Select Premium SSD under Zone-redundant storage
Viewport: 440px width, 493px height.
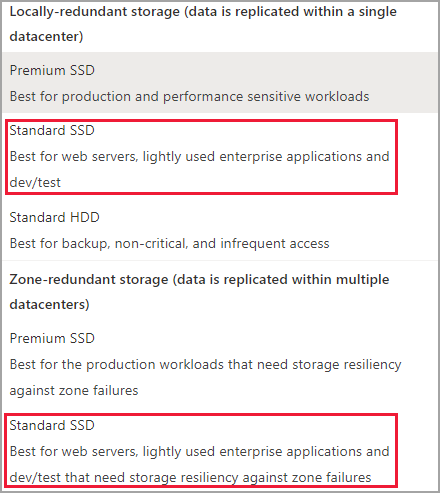[x=219, y=364]
